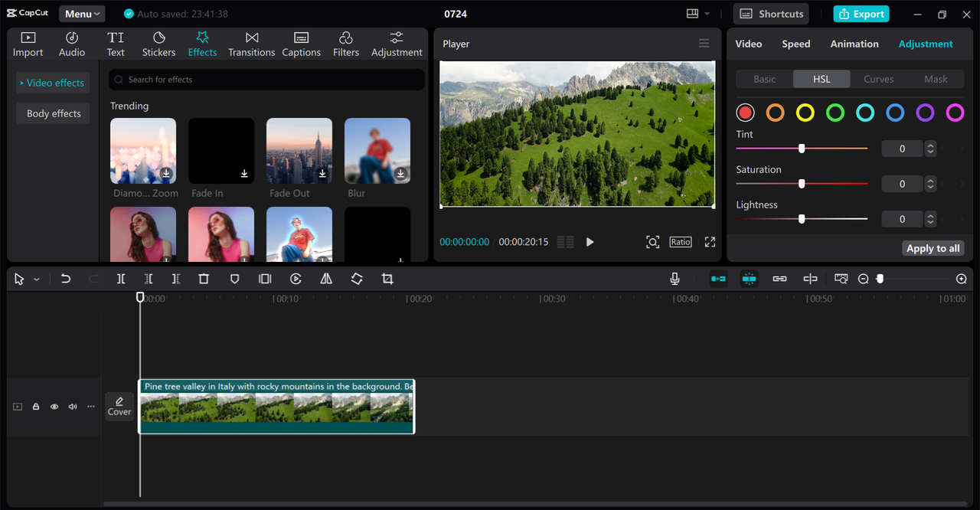The width and height of the screenshot is (980, 510).
Task: Click the Cover button on timeline
Action: coord(119,406)
